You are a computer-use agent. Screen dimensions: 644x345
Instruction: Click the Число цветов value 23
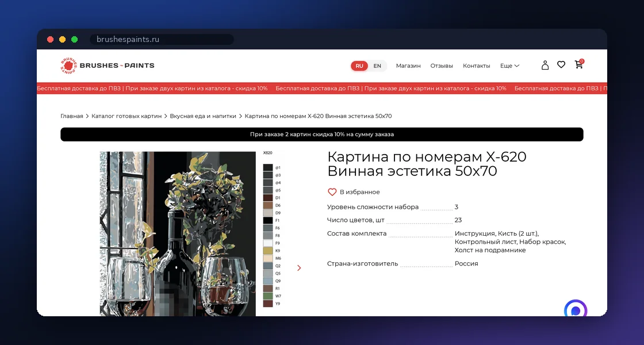tap(458, 220)
